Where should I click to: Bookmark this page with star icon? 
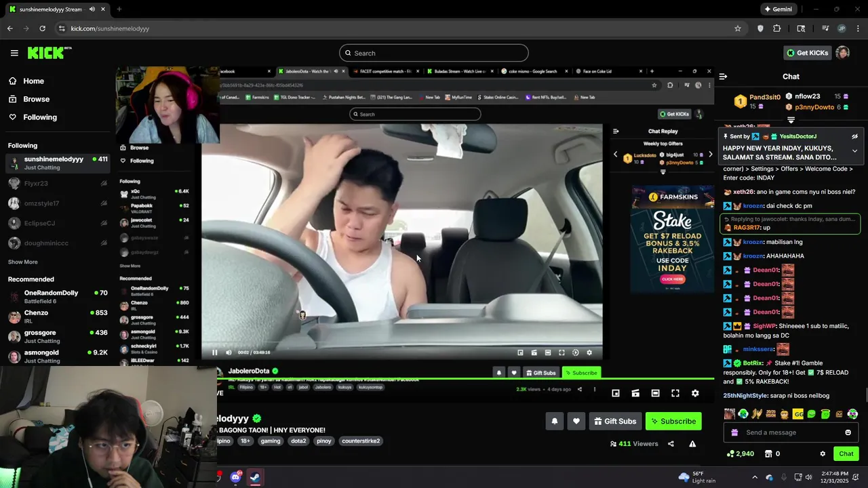pos(738,28)
